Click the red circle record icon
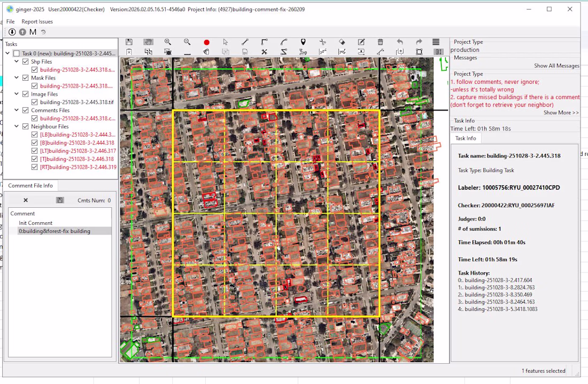The height and width of the screenshot is (384, 588). point(207,42)
